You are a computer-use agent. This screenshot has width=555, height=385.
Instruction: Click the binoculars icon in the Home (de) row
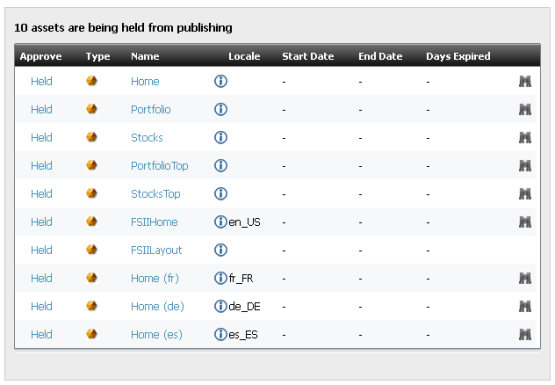[525, 306]
